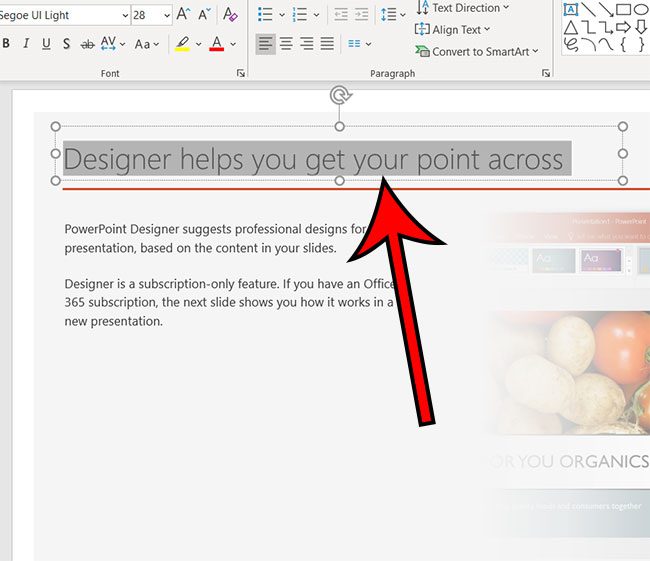Open the font name dropdown
Screen dimensions: 650x561
124,16
